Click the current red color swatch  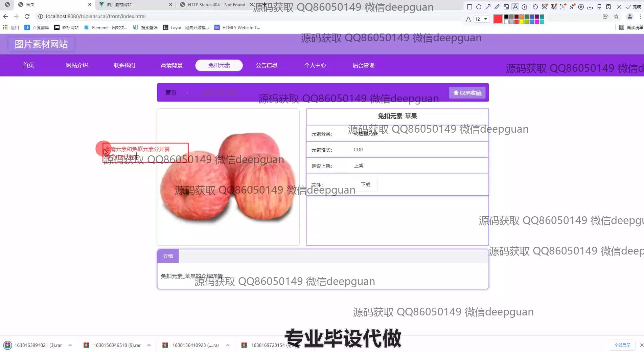[498, 19]
